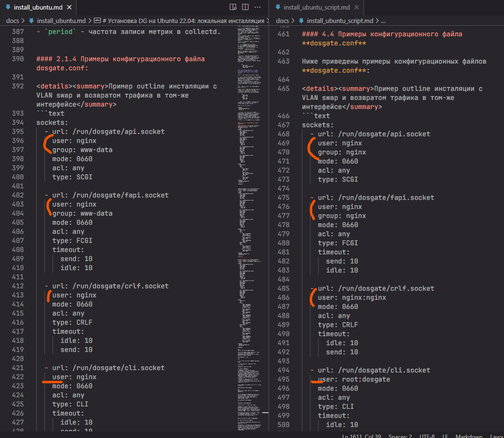
Task: Click '/run/dosgate/cli.socket' on line 494
Action: [384, 371]
